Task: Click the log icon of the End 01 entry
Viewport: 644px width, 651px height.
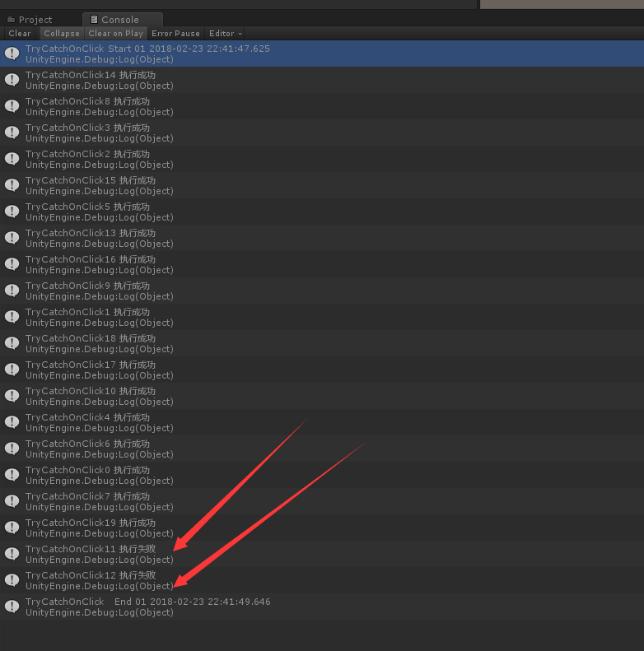Action: click(12, 607)
